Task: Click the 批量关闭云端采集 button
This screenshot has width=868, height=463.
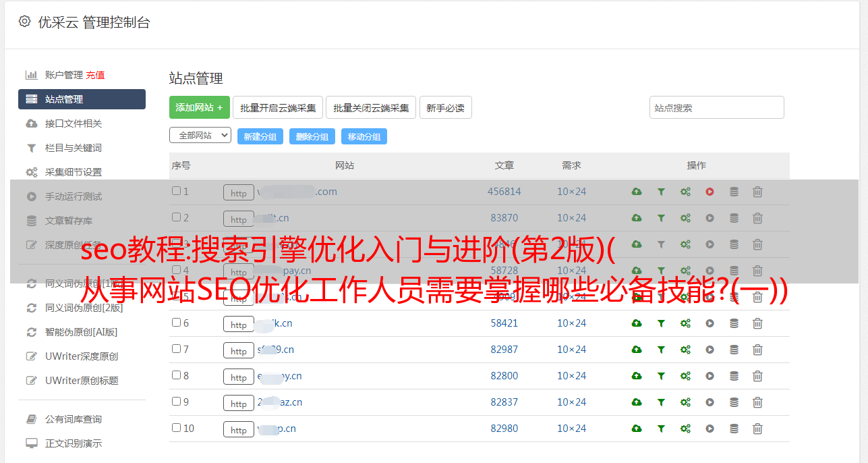Action: point(371,107)
